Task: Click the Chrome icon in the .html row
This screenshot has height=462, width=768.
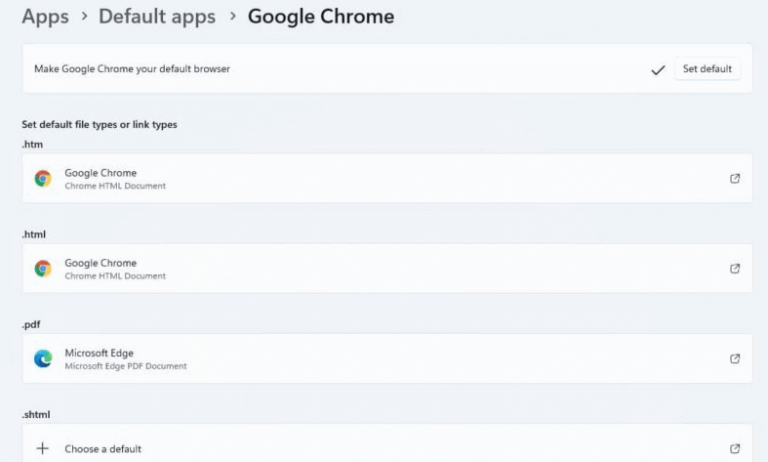Action: [43, 269]
